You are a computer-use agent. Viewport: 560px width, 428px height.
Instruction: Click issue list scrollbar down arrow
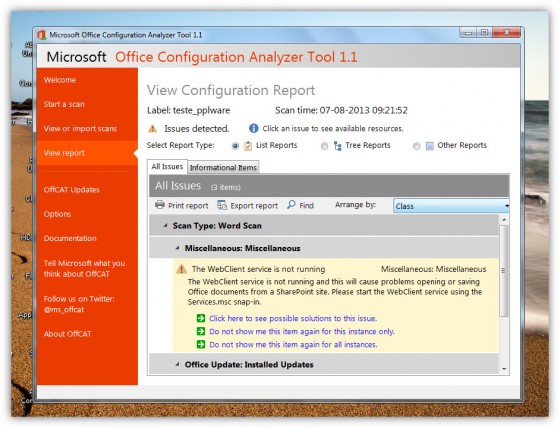pyautogui.click(x=504, y=369)
